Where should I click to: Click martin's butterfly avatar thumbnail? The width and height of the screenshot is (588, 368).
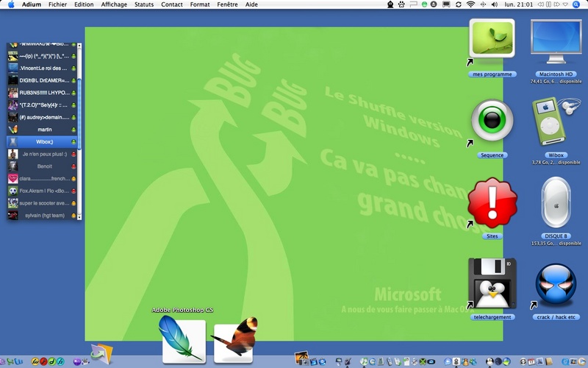pos(12,130)
